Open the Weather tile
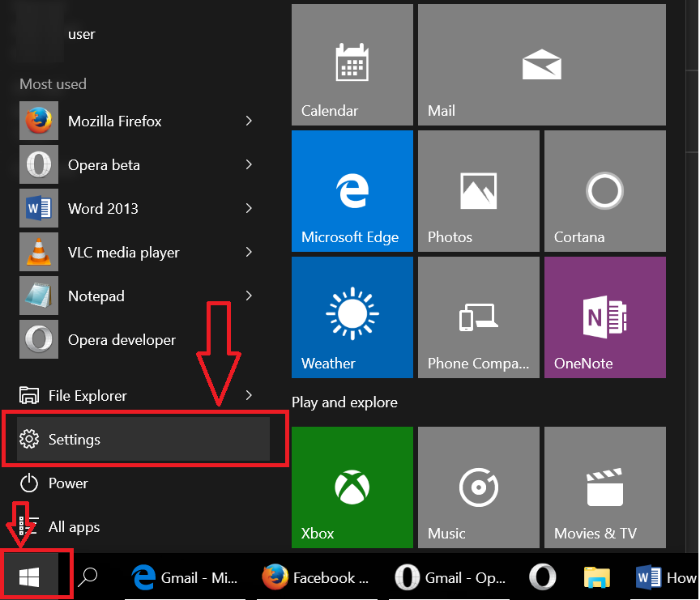The height and width of the screenshot is (600, 700). pos(352,317)
